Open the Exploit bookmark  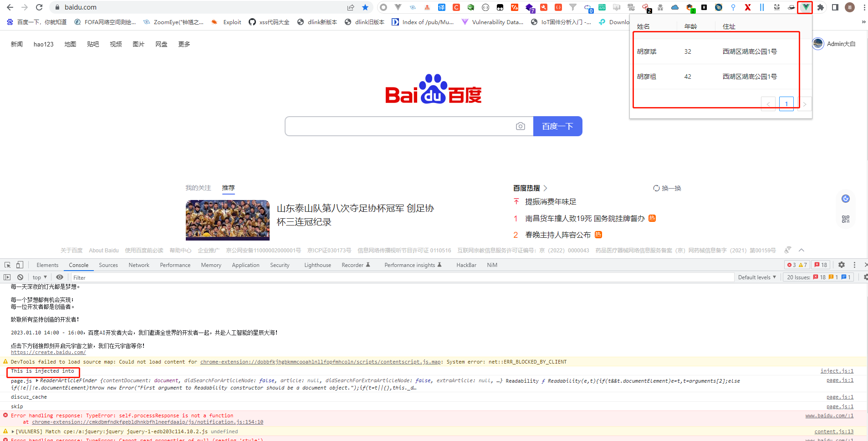[x=226, y=22]
